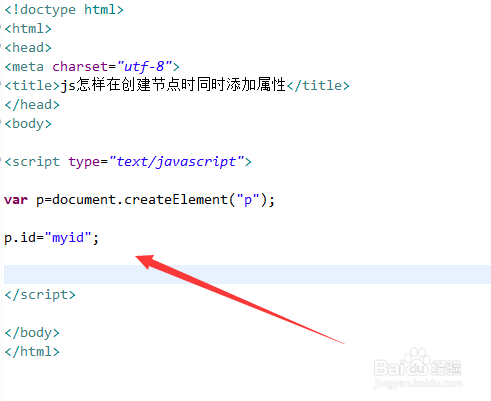Screen dimensions: 491x401
Task: Click the closing head tag
Action: [x=32, y=105]
